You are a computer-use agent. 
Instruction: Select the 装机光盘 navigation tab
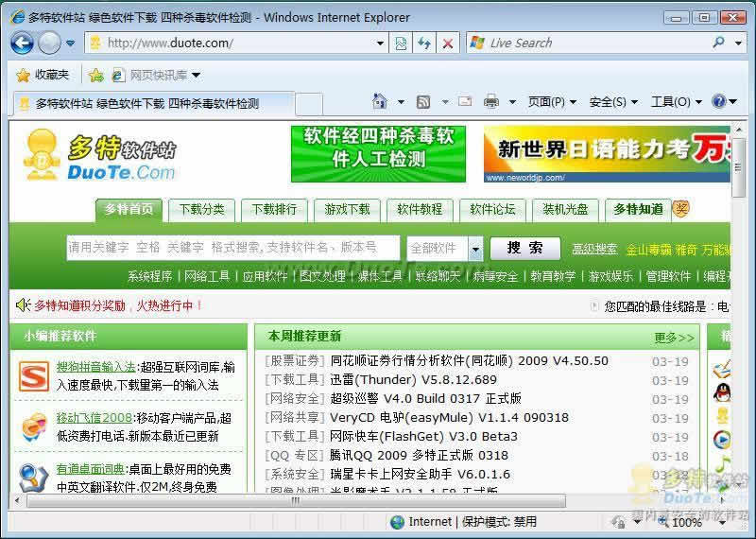click(565, 209)
